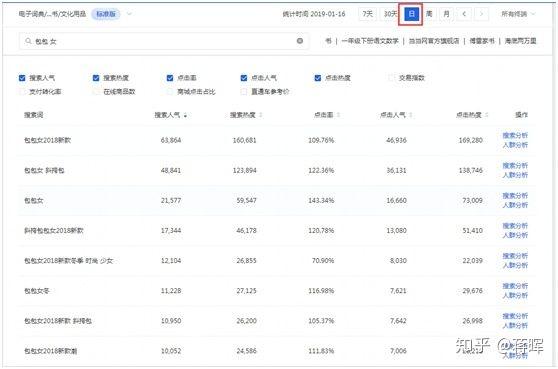Open 搜索分析 for 包包女2018新款
Viewport: 558px width, 369px height.
[x=515, y=135]
